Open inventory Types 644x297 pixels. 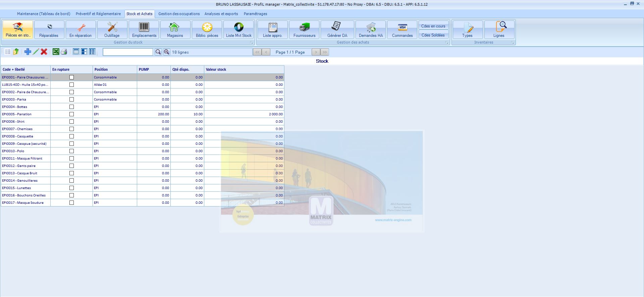coord(468,29)
